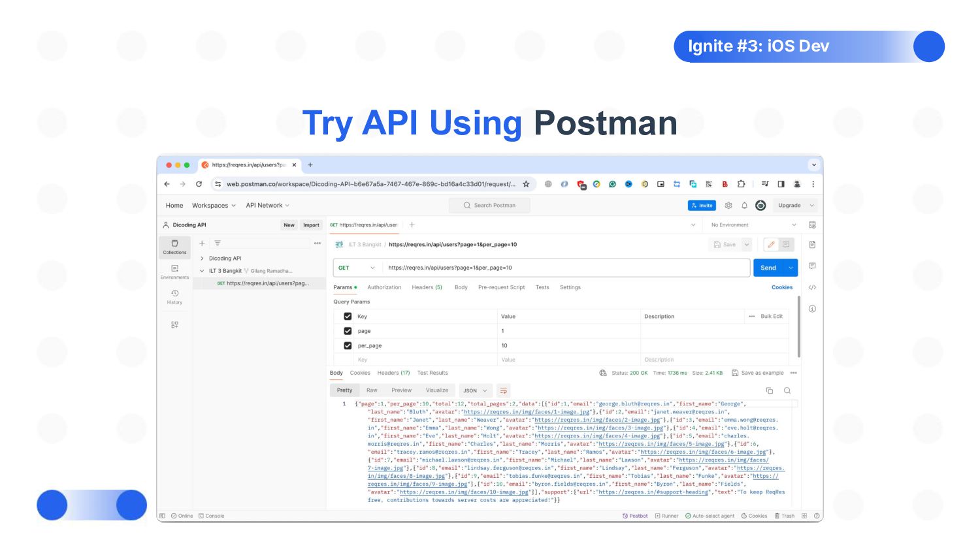Open the Test Results tab

(x=433, y=373)
